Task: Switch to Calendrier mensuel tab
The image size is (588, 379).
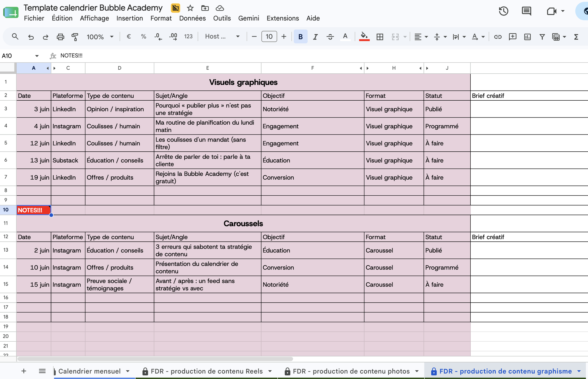Action: pyautogui.click(x=89, y=371)
